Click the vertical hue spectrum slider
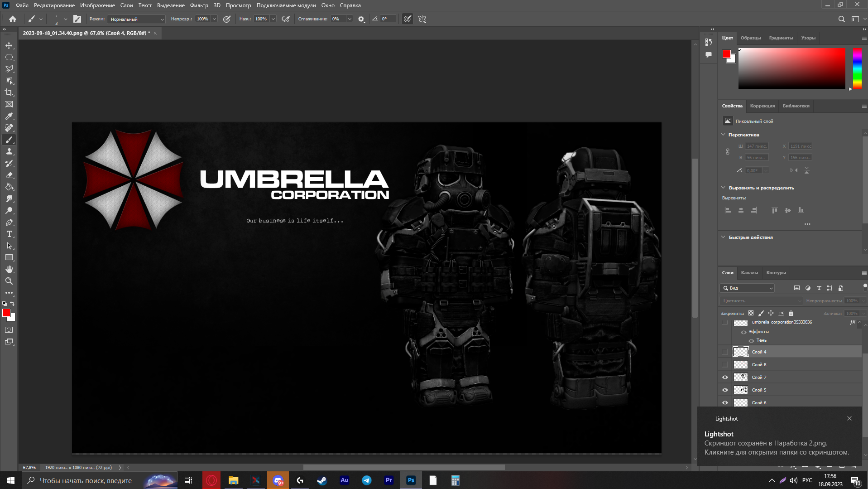 (857, 68)
